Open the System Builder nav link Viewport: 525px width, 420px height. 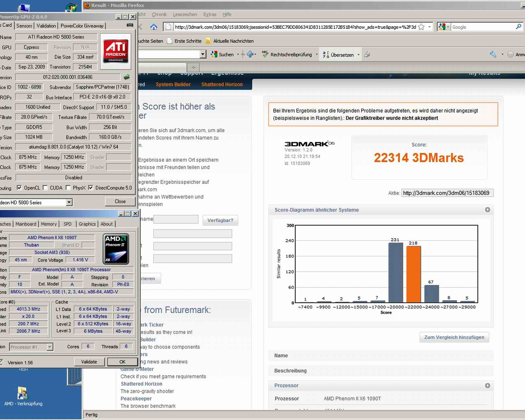(x=173, y=84)
